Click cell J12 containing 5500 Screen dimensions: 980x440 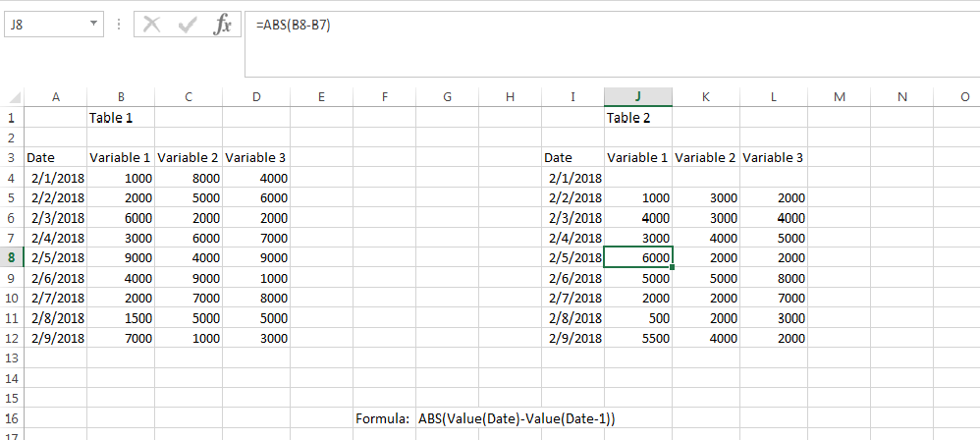(638, 338)
